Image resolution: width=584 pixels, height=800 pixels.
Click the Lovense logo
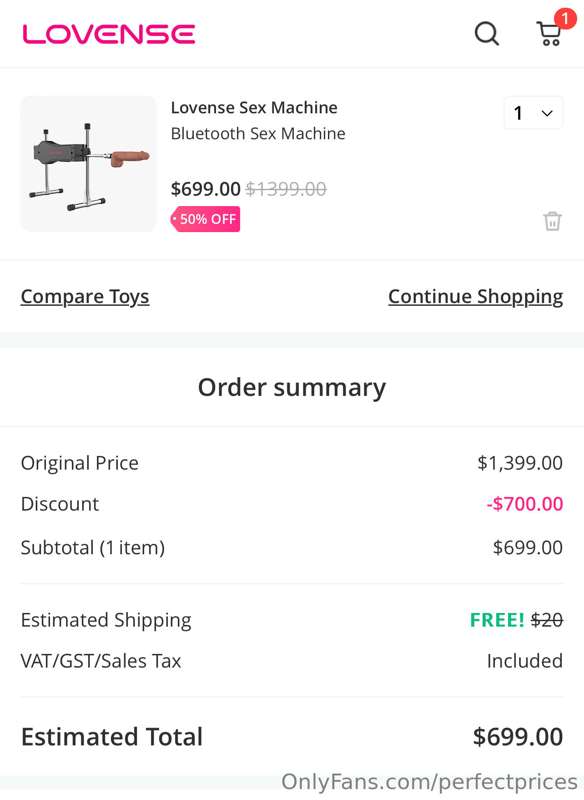[x=105, y=32]
